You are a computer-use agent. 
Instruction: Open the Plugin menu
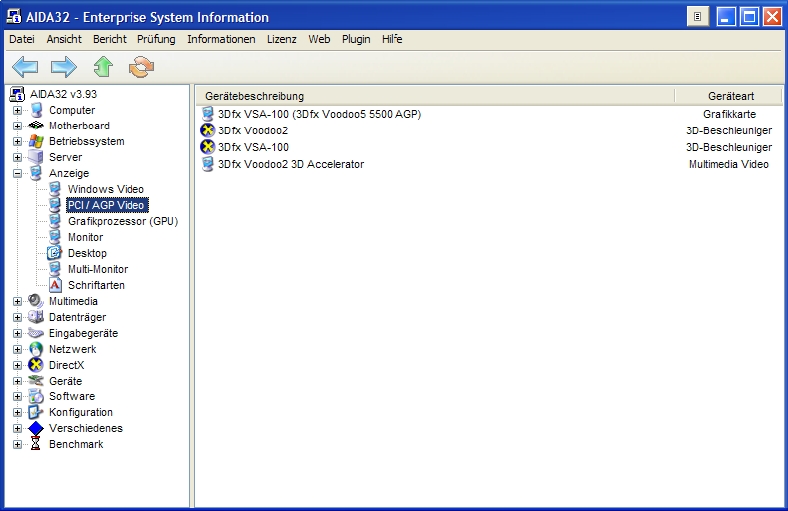tap(356, 39)
